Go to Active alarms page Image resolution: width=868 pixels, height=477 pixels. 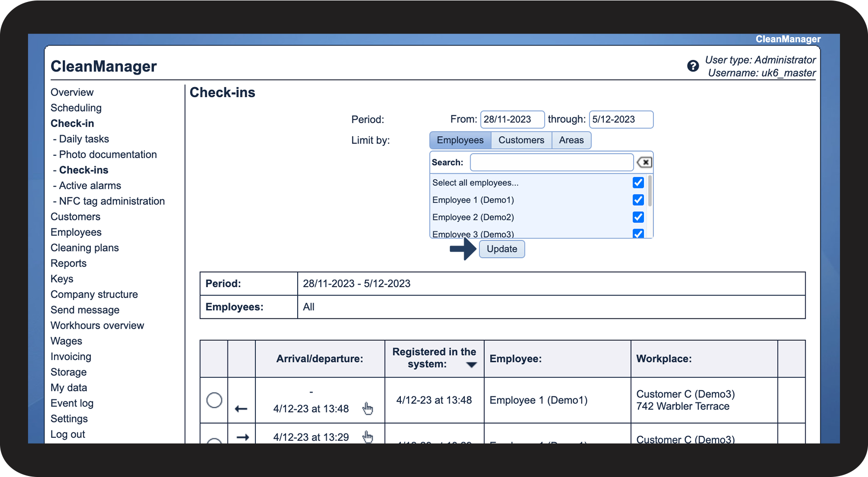[x=90, y=186]
